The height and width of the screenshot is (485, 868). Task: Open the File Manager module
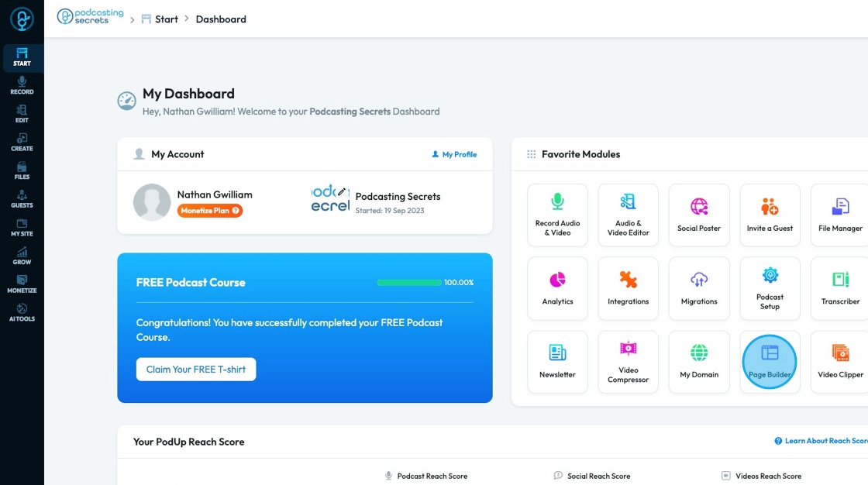(x=840, y=215)
